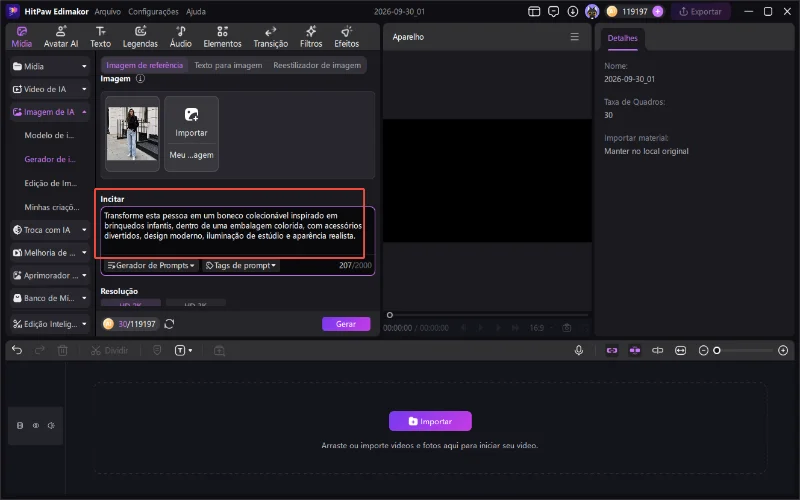Expand the Edição Intelig... section
Image resolution: width=800 pixels, height=500 pixels.
coord(49,324)
